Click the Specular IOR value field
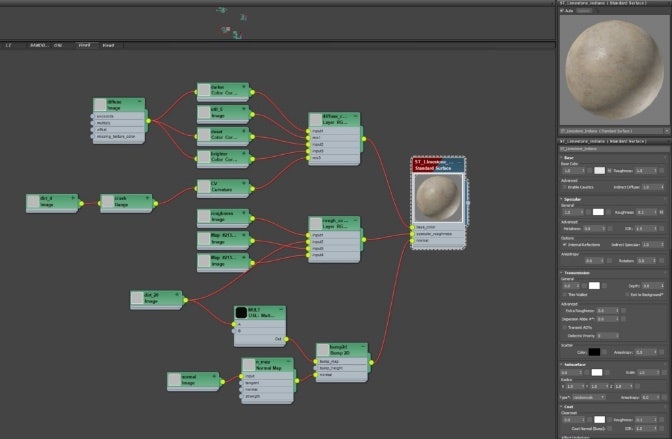Screen dimensions: 672x439 pyautogui.click(x=644, y=229)
